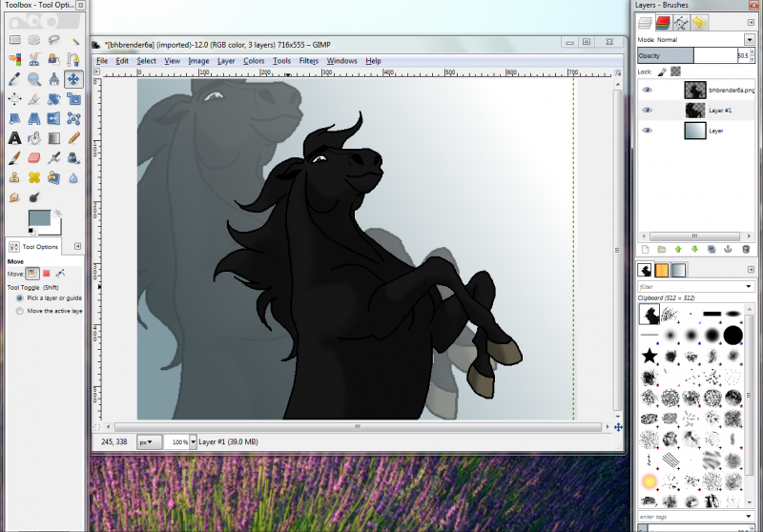
Task: Select the Eraser tool
Action: coord(34,158)
